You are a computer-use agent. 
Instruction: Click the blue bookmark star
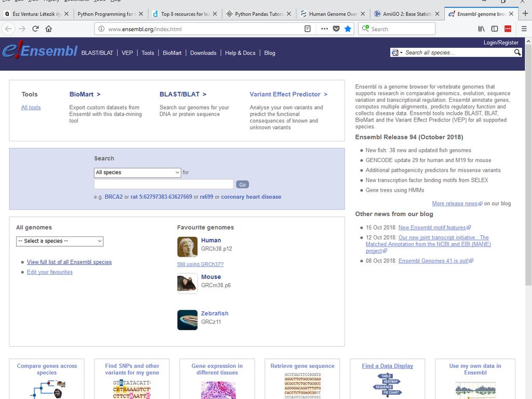coord(348,29)
